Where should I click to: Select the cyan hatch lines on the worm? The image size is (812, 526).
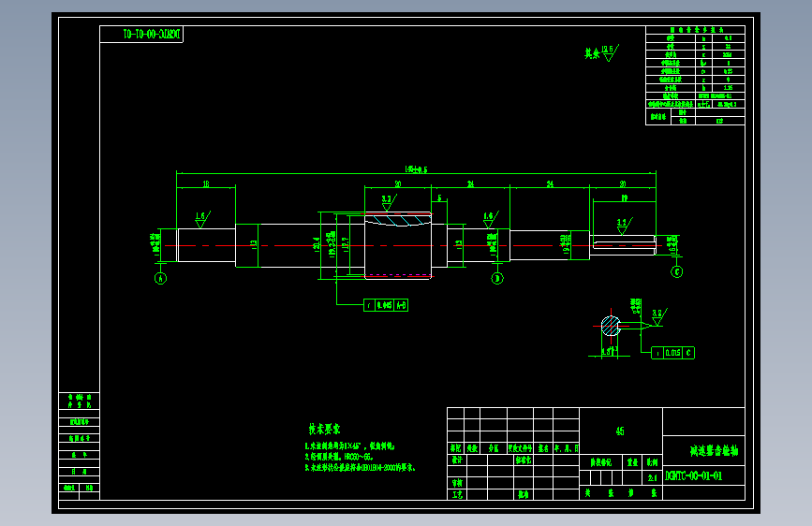398,221
